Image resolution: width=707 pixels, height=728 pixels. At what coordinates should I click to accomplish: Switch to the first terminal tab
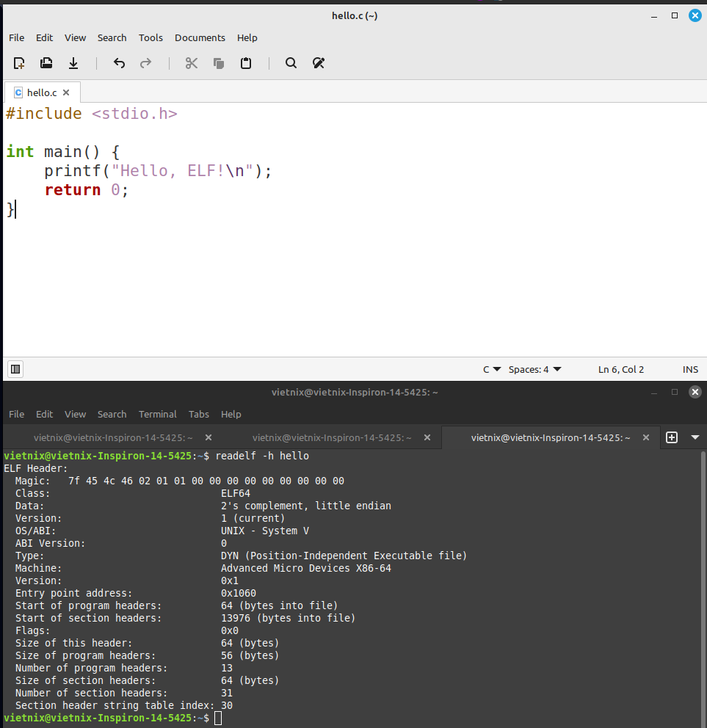click(x=113, y=438)
